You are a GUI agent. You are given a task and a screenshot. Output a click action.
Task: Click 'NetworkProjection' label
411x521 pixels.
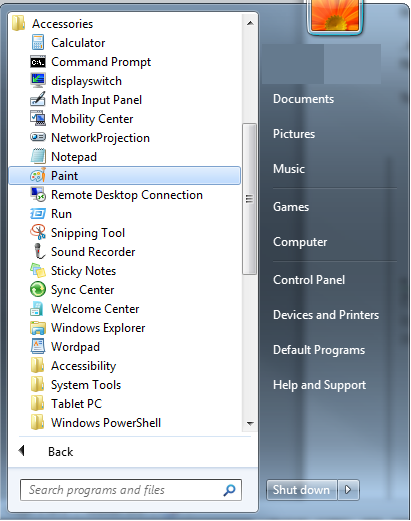point(100,138)
